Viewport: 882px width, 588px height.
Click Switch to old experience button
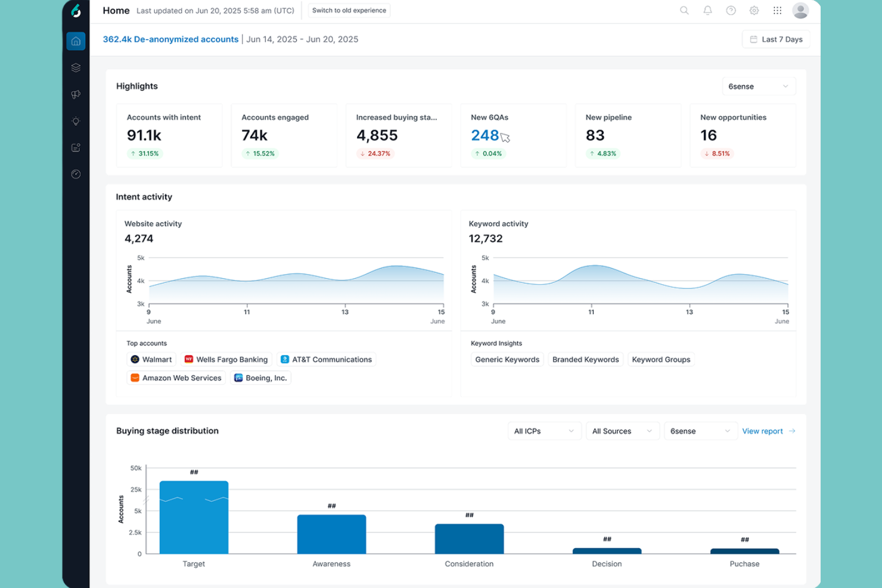[x=349, y=10]
